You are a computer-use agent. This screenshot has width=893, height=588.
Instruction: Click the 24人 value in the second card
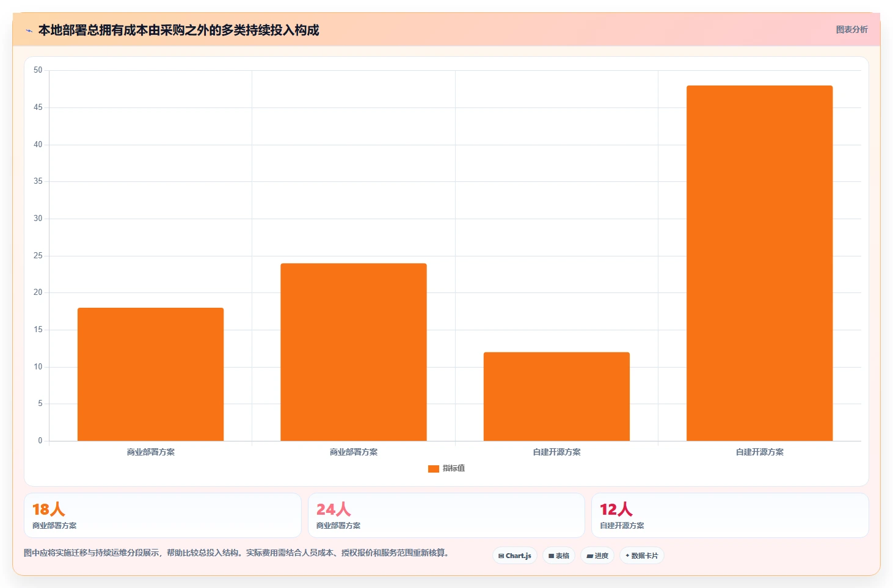334,509
